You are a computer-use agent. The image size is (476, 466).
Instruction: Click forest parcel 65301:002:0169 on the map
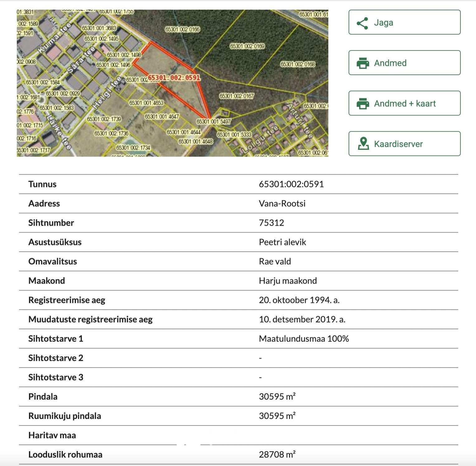pos(247,46)
